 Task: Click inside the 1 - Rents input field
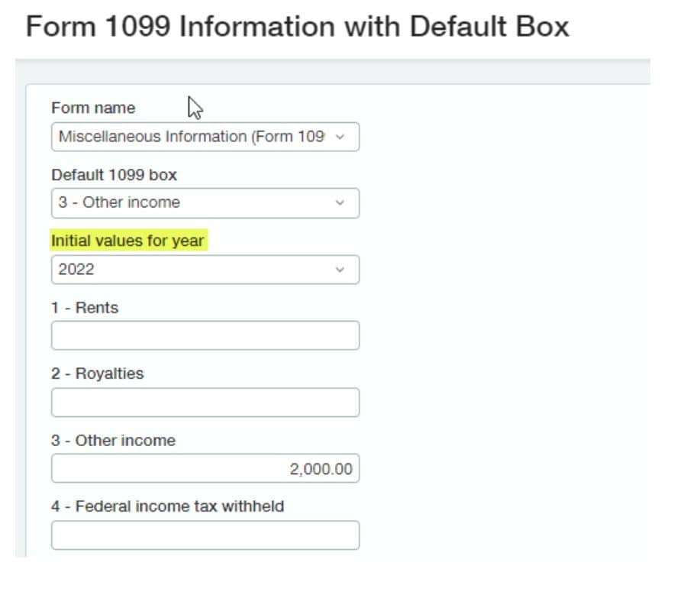(x=205, y=335)
